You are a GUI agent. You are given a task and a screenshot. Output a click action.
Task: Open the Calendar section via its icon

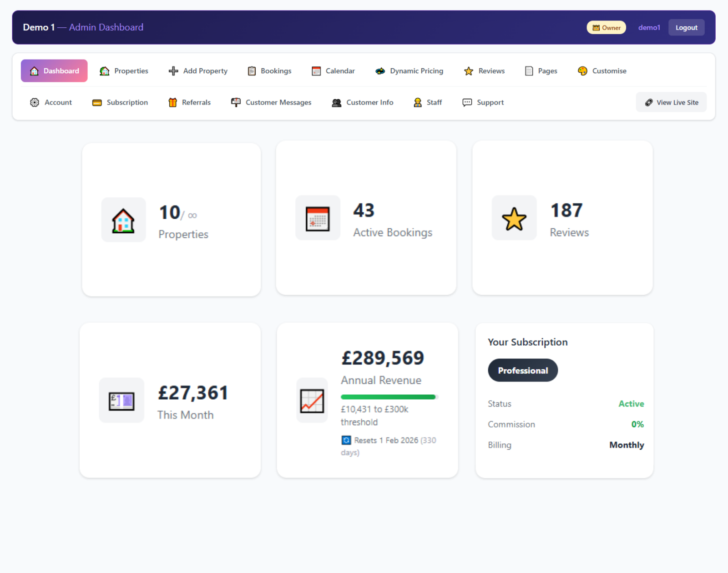click(x=316, y=71)
